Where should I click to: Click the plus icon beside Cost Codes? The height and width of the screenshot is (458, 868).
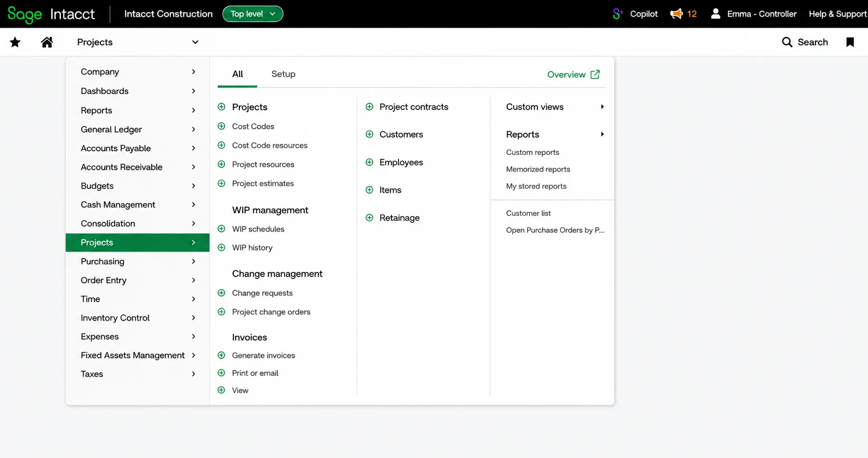[221, 126]
